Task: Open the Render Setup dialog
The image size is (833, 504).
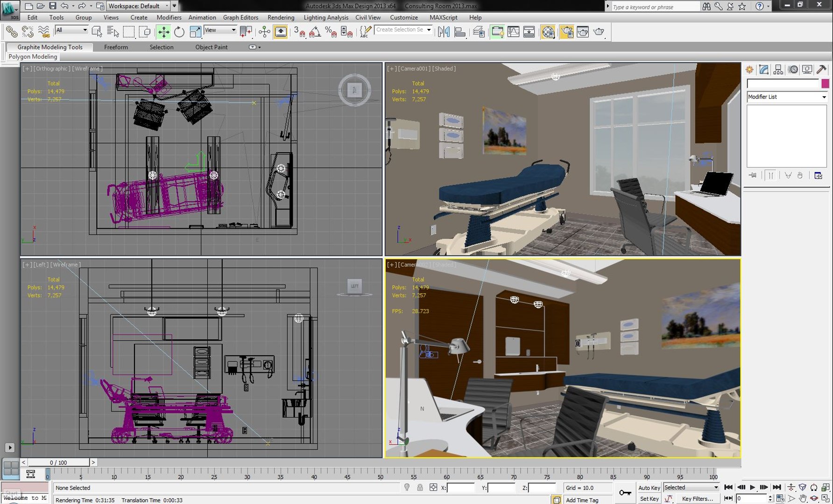Action: pyautogui.click(x=567, y=32)
